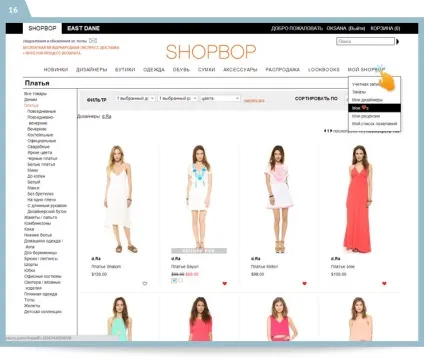Image resolution: width=424 pixels, height=360 pixels.
Task: Click the orange clear-filters link beside filters
Action: pos(254,100)
